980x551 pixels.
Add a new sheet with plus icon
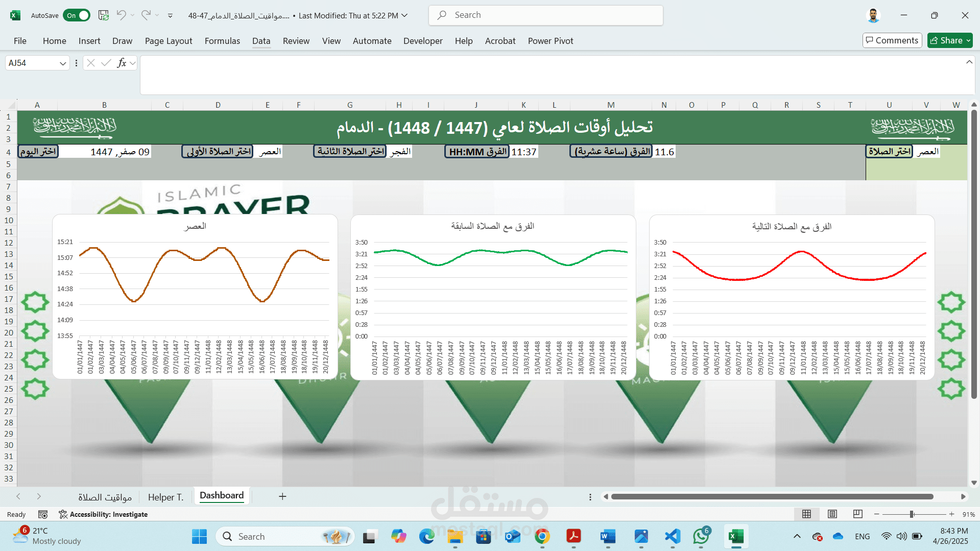pyautogui.click(x=282, y=496)
